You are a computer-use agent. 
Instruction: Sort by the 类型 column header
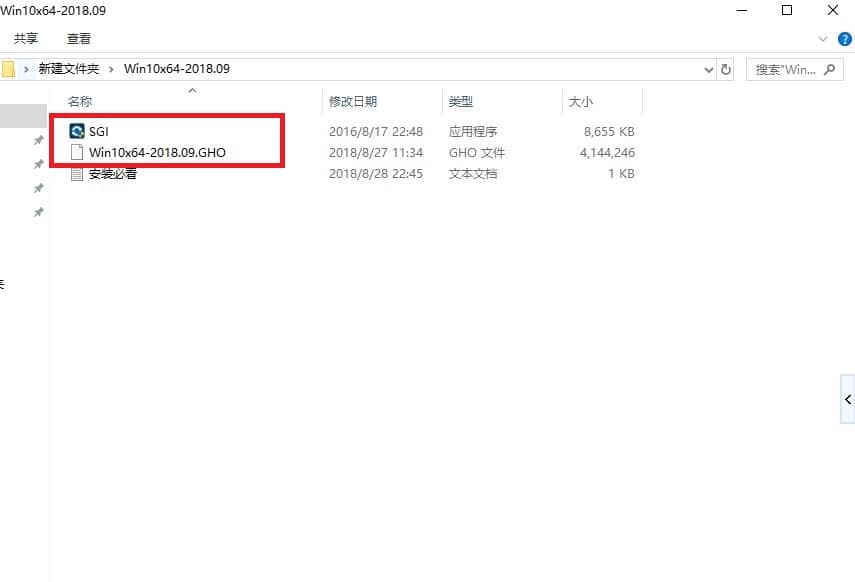460,102
